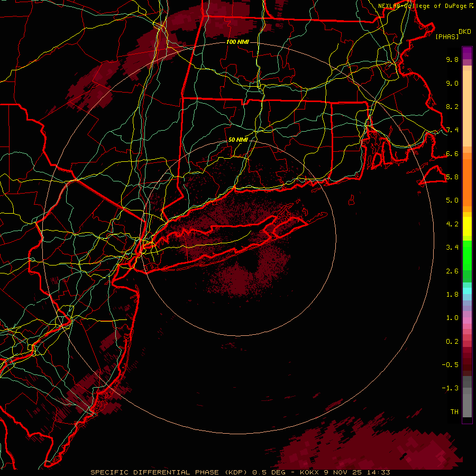Screen dimensions: 476x476
Task: Click the NEXLAB-College of DuPage credit text
Action: [422, 6]
